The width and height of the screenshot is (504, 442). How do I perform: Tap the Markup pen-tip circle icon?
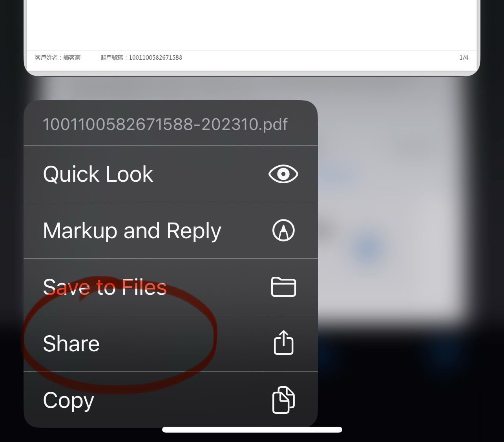[283, 230]
